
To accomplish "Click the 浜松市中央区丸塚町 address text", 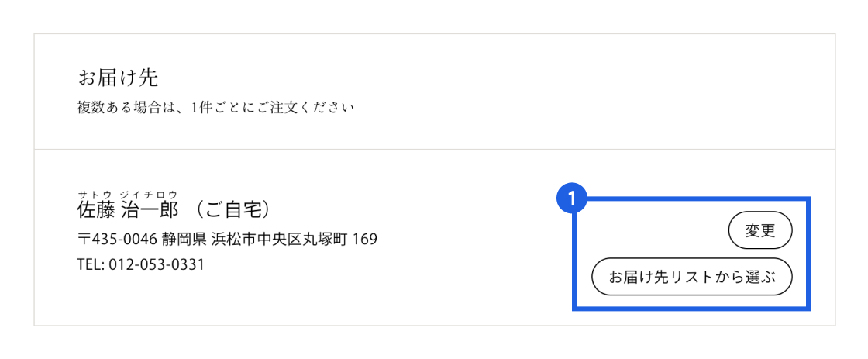I will [x=280, y=239].
